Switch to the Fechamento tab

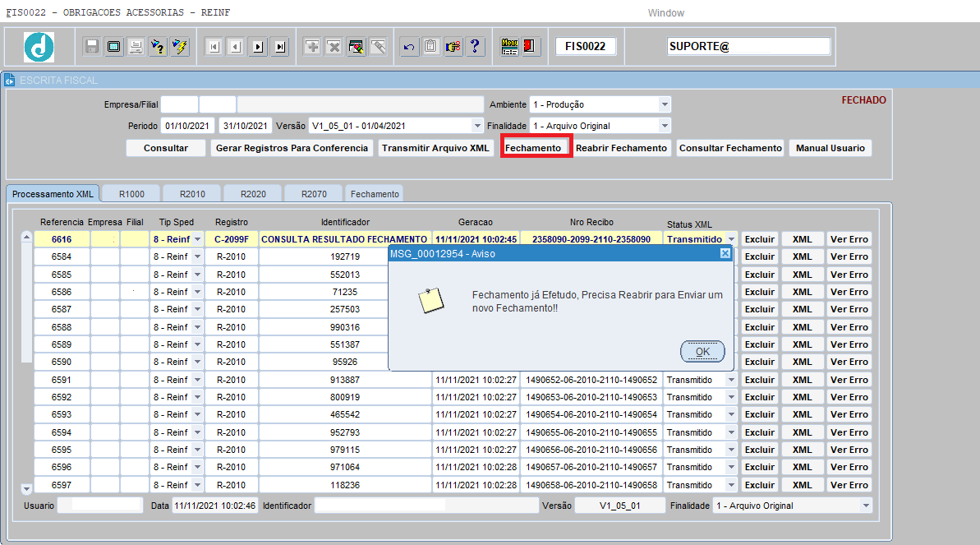point(375,194)
